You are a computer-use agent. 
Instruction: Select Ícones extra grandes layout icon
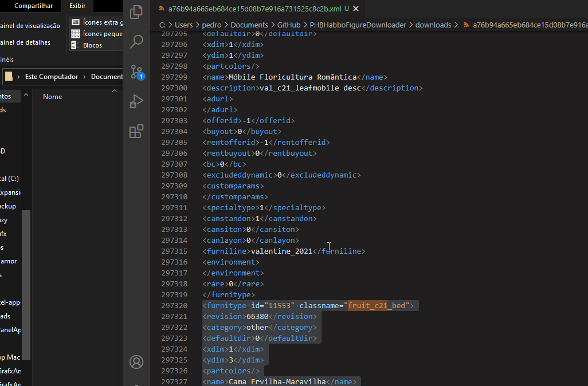pos(76,22)
